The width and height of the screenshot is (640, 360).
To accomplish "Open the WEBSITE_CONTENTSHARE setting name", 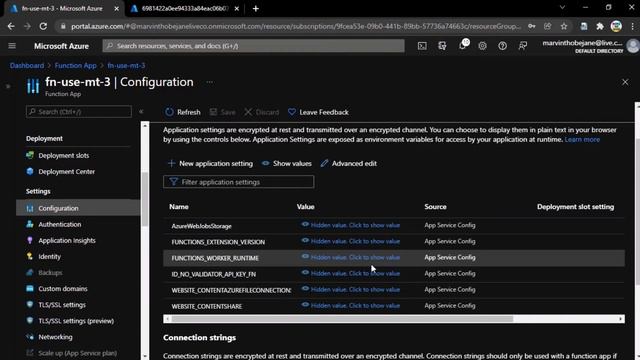I will tap(207, 307).
